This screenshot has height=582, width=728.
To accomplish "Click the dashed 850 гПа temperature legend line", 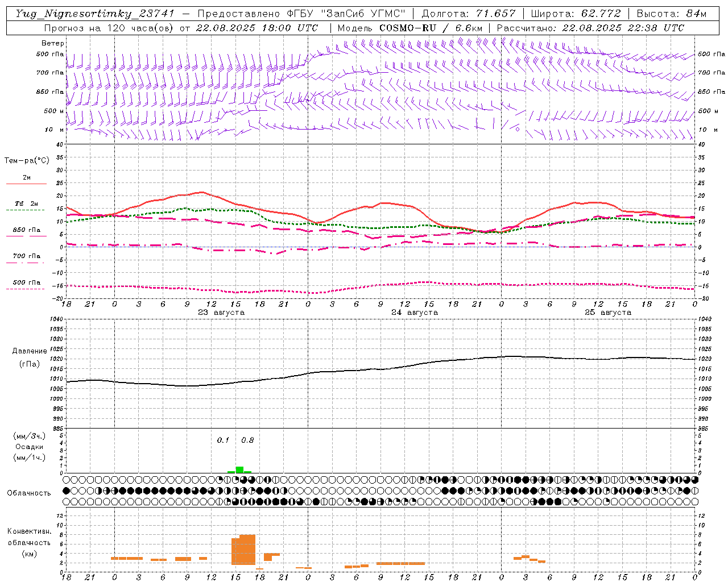I will [x=26, y=236].
